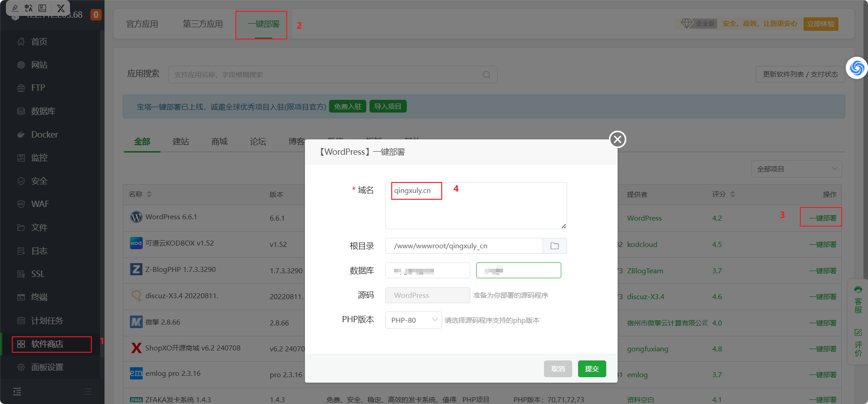The height and width of the screenshot is (404, 868).
Task: Click kodcloud provider link
Action: click(642, 245)
